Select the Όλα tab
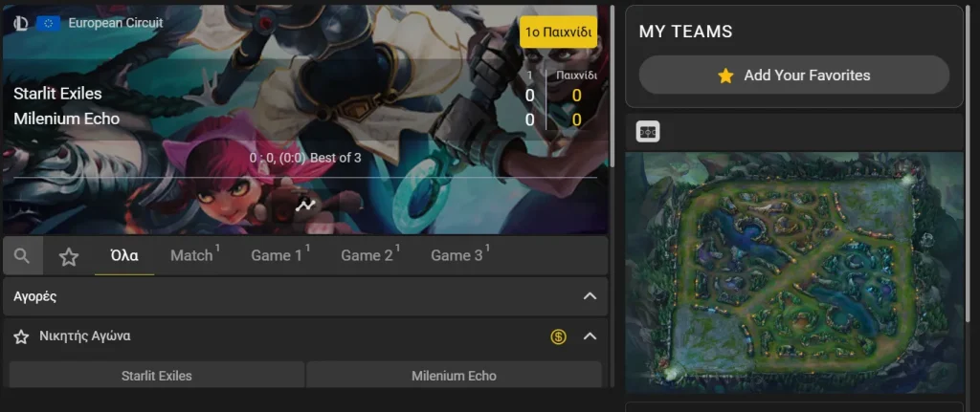This screenshot has height=412, width=980. coord(124,256)
